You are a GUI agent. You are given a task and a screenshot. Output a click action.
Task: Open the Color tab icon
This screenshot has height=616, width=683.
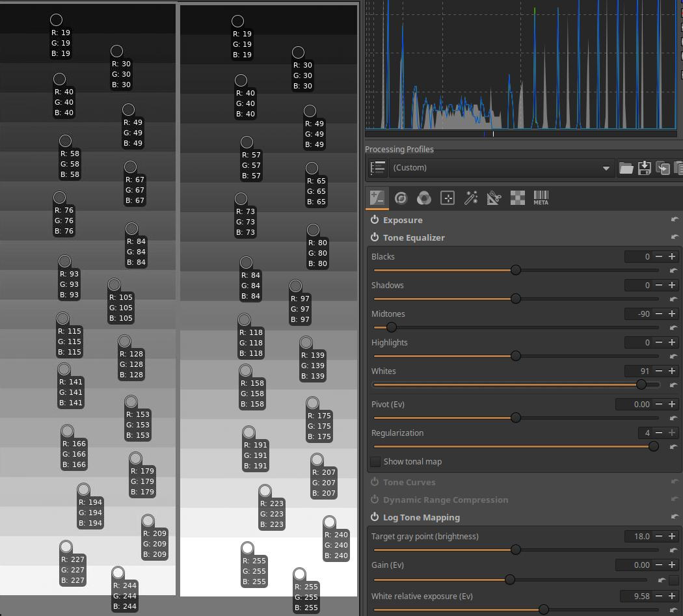click(424, 198)
